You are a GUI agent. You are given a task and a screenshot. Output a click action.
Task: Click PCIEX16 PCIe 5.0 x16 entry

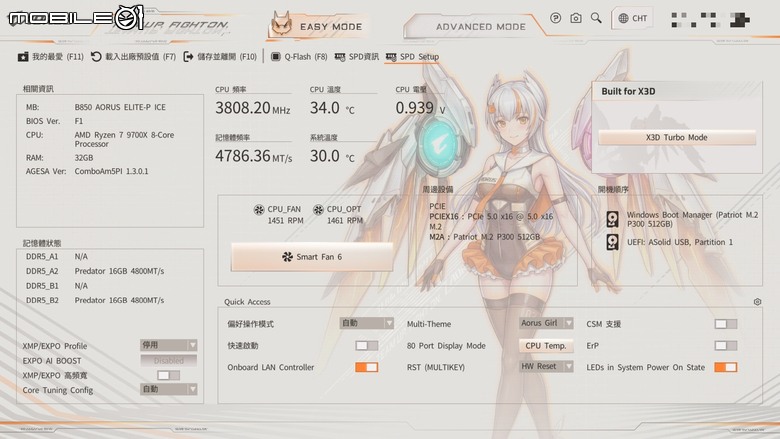[x=491, y=217]
